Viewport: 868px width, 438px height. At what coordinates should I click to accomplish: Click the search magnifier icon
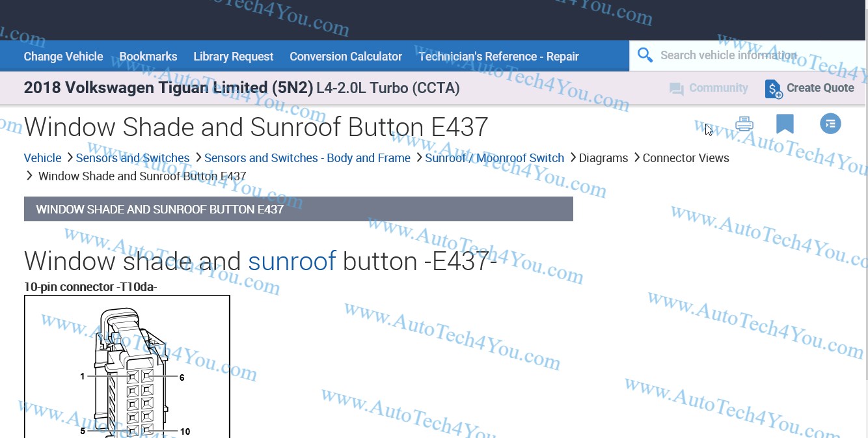tap(645, 55)
